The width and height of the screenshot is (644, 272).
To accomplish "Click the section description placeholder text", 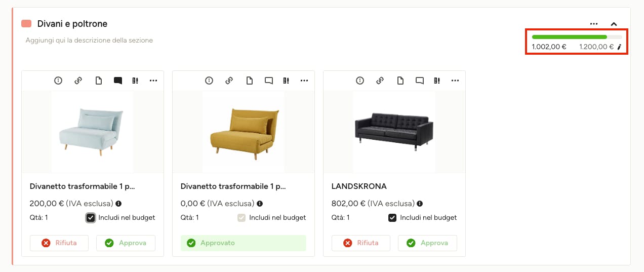I will pyautogui.click(x=89, y=40).
